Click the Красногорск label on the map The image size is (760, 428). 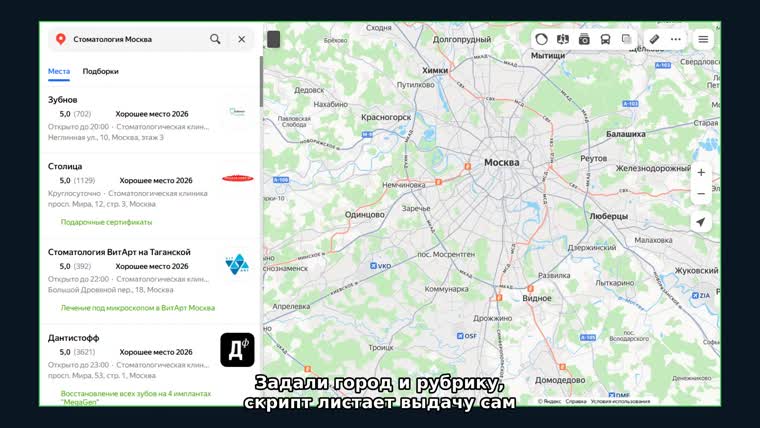pyautogui.click(x=386, y=117)
